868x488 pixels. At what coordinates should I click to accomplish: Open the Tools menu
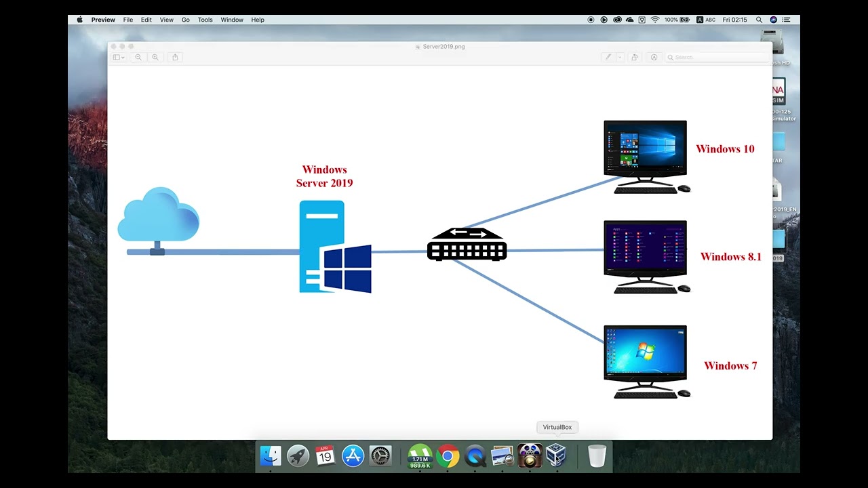(205, 20)
